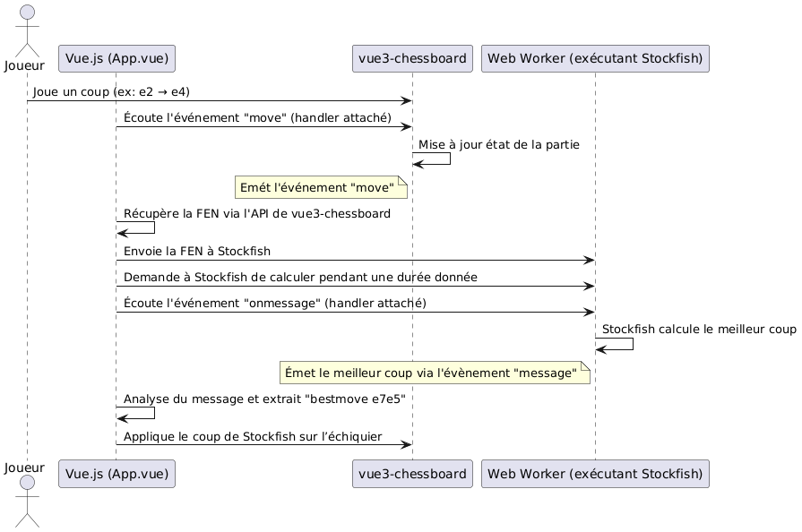
Task: Click the bottom vue3-chessboard participant box
Action: coord(412,474)
